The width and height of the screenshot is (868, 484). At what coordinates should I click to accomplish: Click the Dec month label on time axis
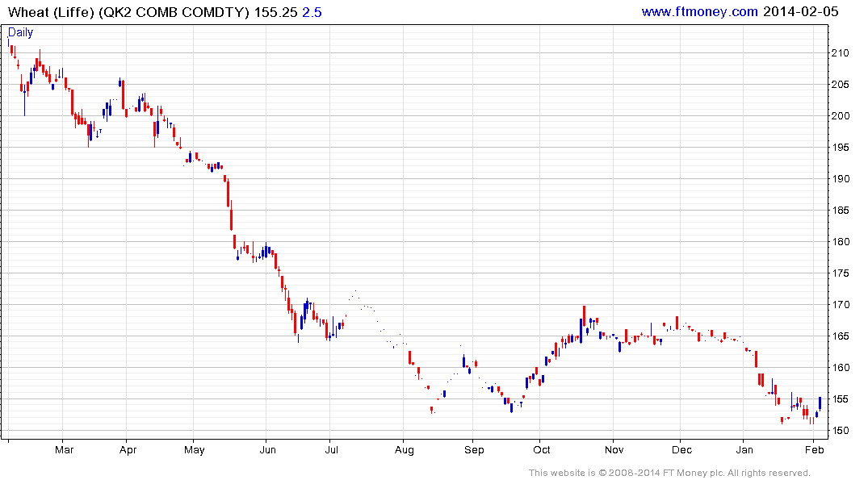[x=681, y=450]
